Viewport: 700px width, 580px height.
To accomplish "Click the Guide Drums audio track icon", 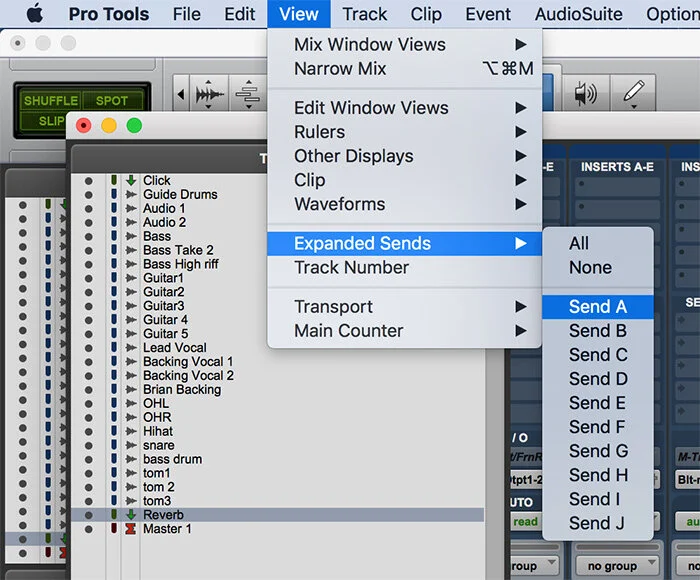I will click(131, 194).
